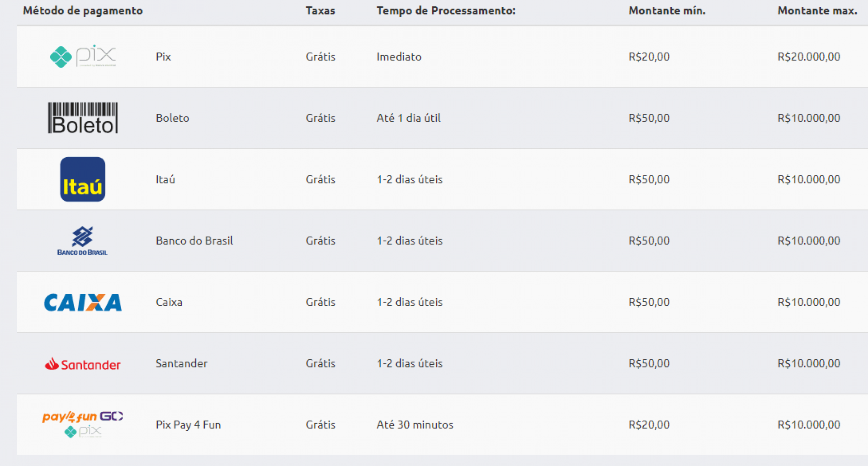Click the Pix logo icon

83,56
